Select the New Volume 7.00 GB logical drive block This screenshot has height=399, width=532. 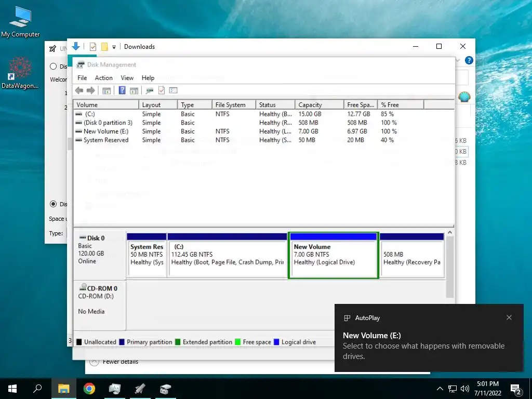click(x=333, y=256)
